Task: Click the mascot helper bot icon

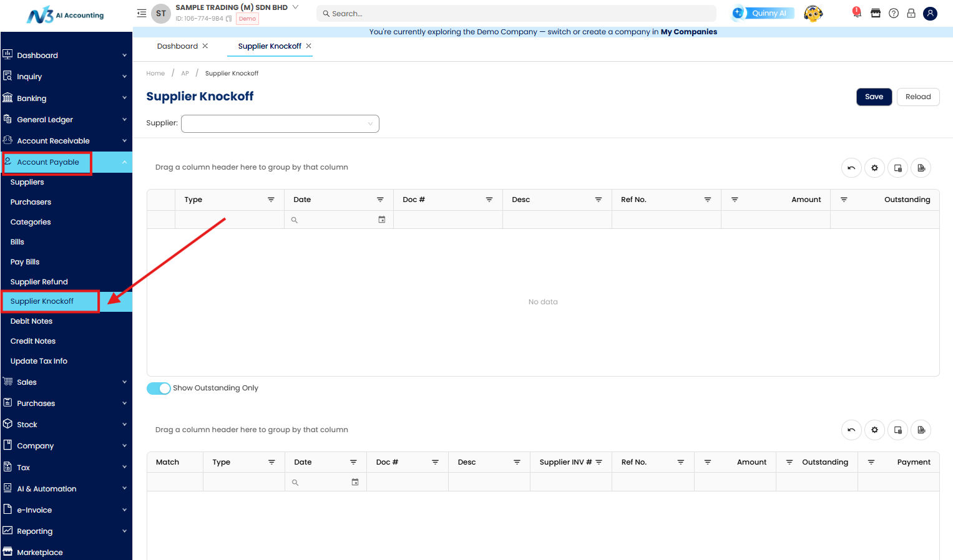Action: click(x=813, y=13)
